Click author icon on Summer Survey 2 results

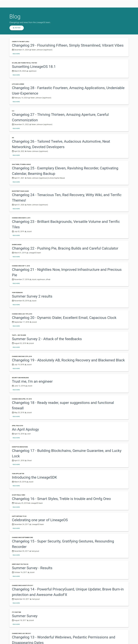[30, 301]
